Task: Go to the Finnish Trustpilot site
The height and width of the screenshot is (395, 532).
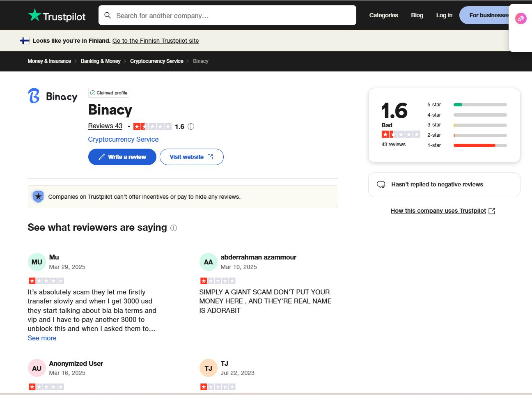Action: pos(156,41)
